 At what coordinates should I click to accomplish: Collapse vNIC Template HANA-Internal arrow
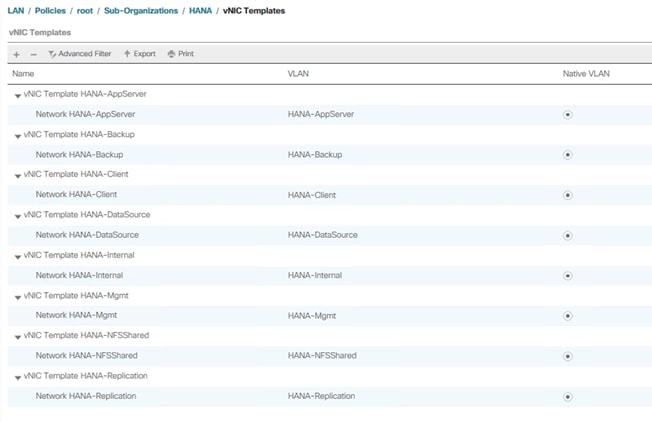[x=17, y=257]
